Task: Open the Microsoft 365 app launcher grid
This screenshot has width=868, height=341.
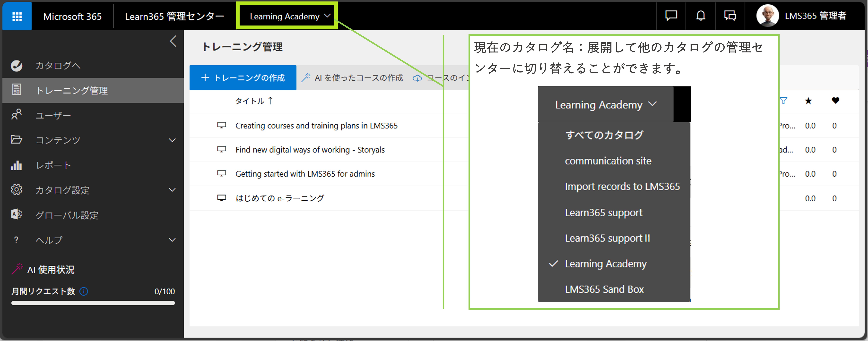Action: pos(17,16)
